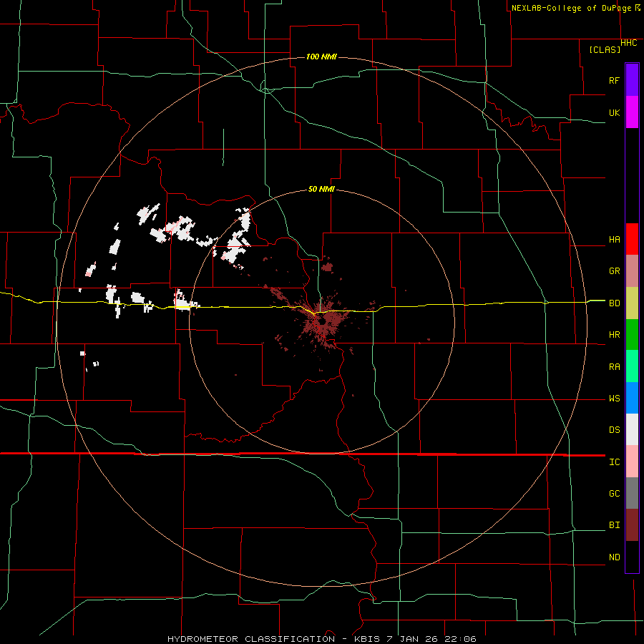Click the HR green legend swatch
The width and height of the screenshot is (644, 644).
pyautogui.click(x=632, y=335)
